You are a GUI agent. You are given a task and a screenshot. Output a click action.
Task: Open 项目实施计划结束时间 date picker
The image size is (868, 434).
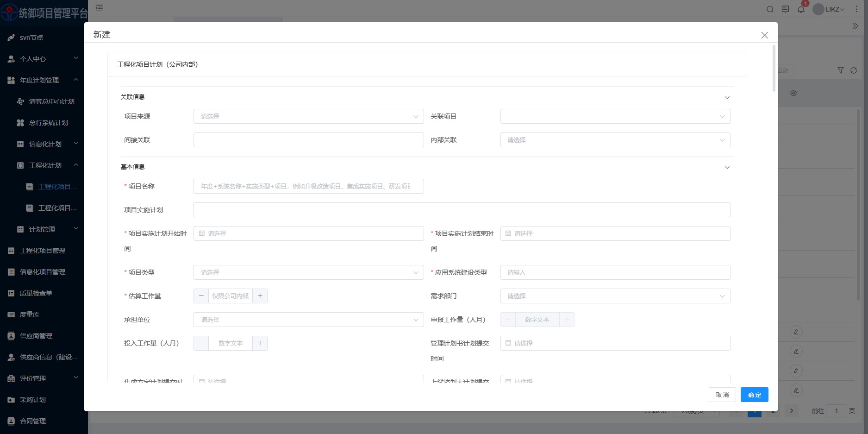point(615,233)
